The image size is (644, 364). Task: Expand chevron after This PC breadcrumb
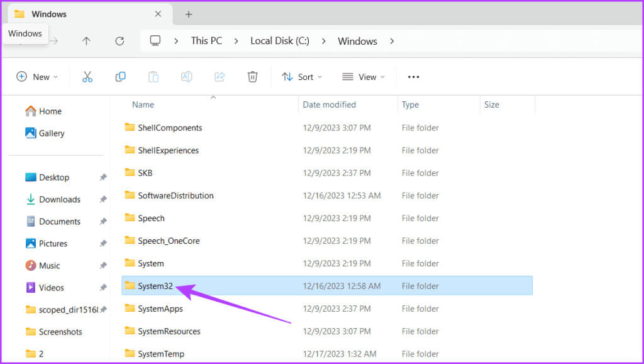pyautogui.click(x=236, y=41)
